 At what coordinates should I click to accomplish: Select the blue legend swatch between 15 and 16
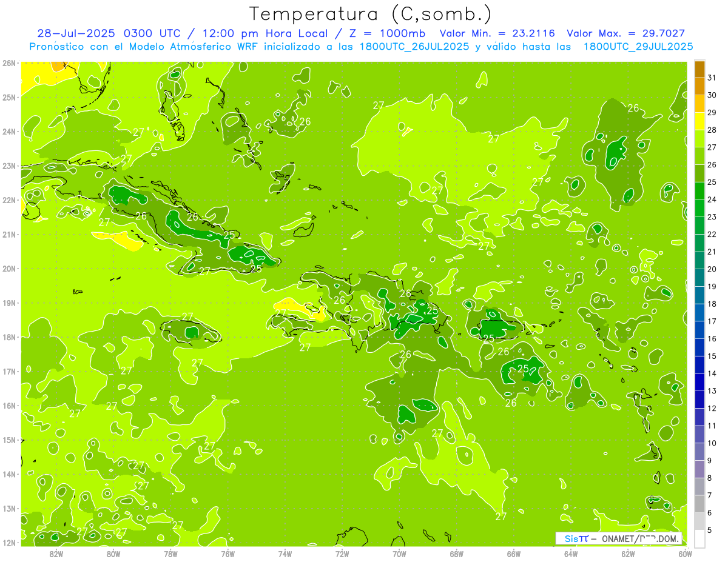[x=699, y=347]
